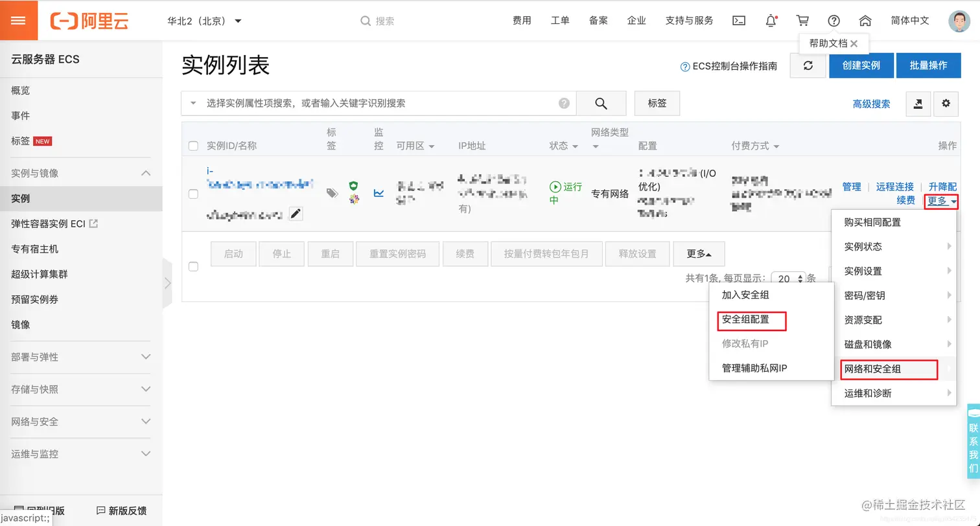Screen dimensions: 980x526
Task: Toggle the select-all checkbox in table header
Action: click(193, 146)
